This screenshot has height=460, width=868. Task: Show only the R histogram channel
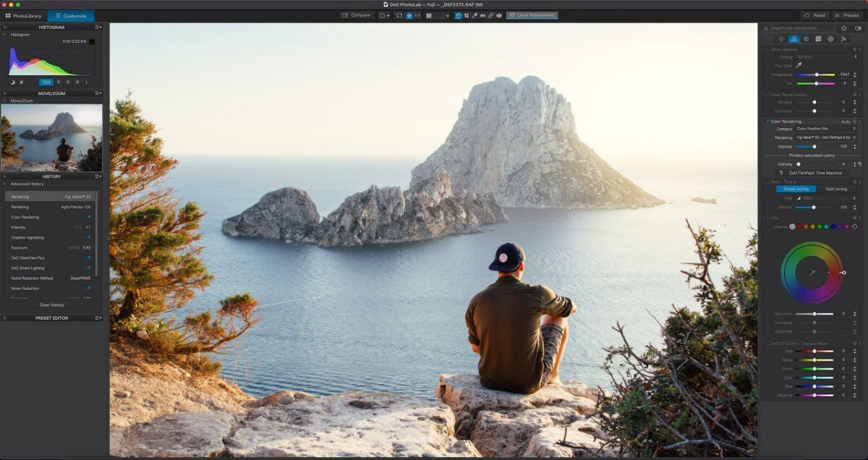[59, 82]
